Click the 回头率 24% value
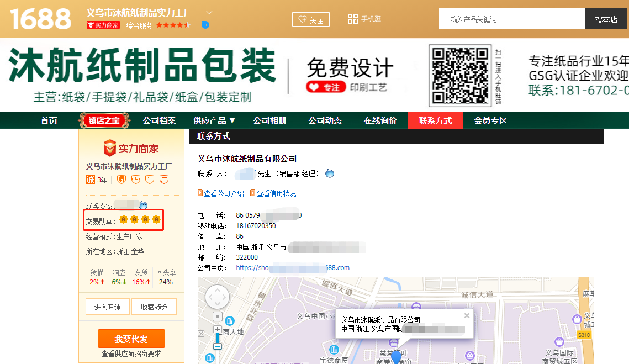Screen dimensions: 629x364 tap(166, 282)
